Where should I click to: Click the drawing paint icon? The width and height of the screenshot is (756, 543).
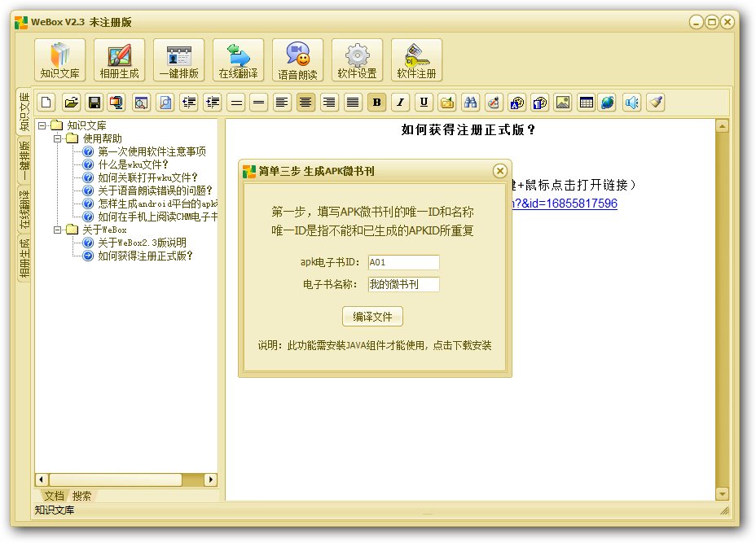(494, 102)
